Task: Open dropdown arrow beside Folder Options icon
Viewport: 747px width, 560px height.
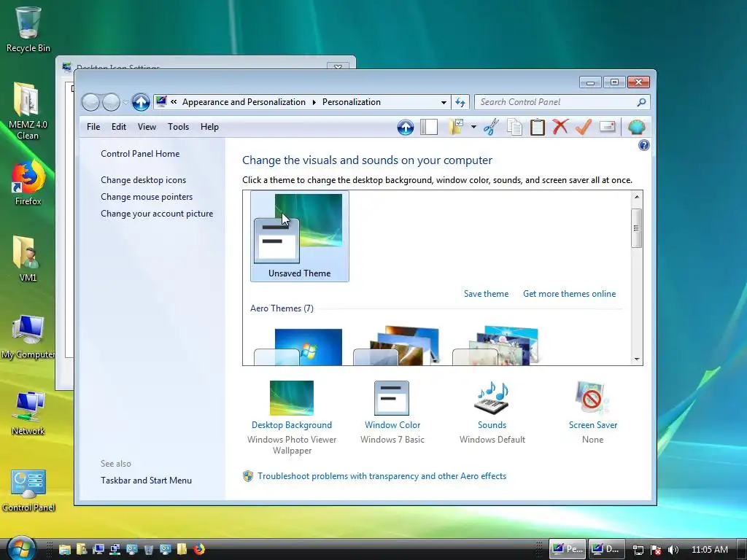Action: [x=473, y=127]
